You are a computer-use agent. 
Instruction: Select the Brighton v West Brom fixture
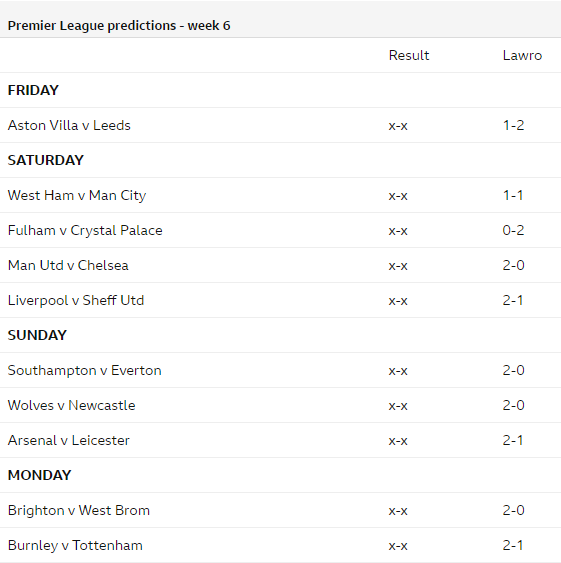pyautogui.click(x=79, y=511)
